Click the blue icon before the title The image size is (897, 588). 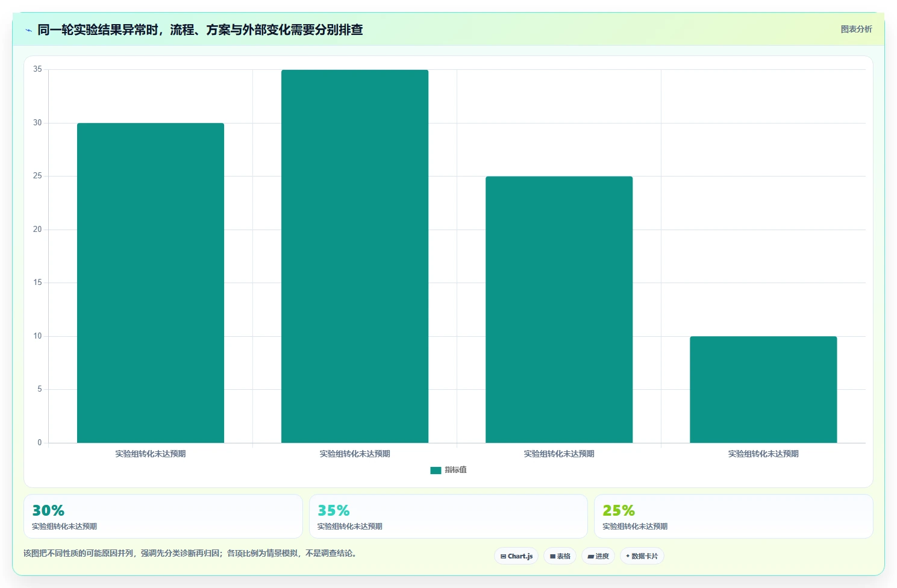28,30
